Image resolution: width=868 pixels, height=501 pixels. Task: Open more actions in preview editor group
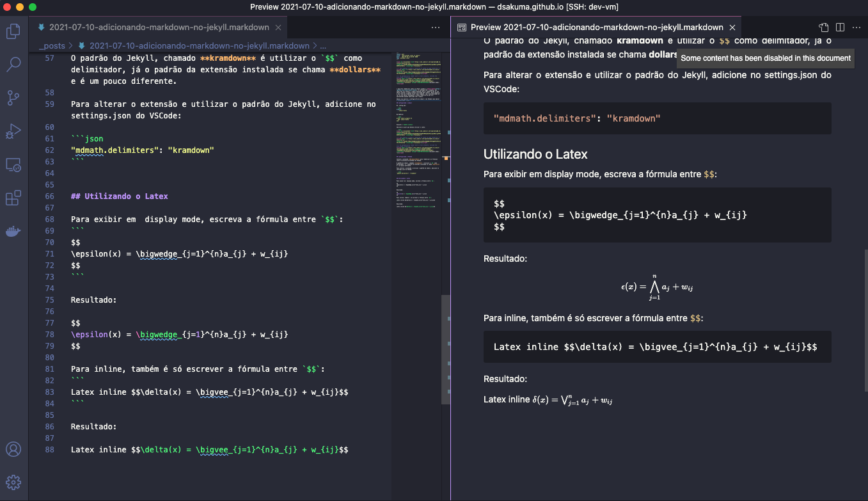tap(856, 28)
